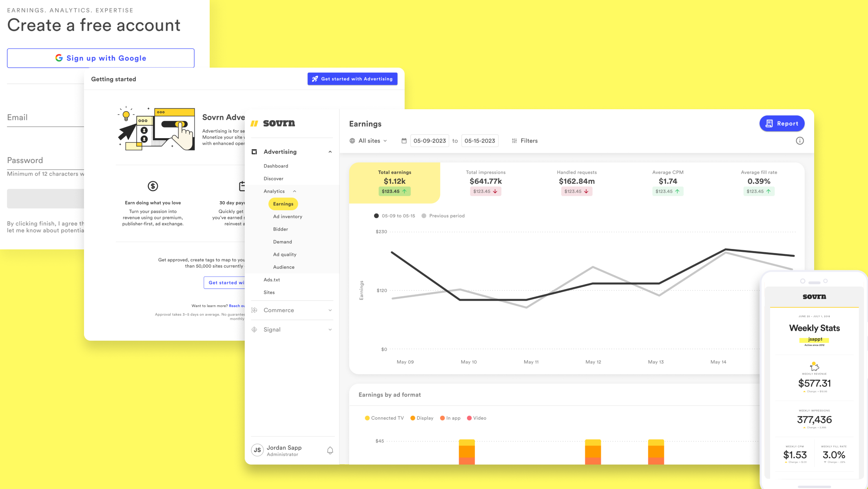Screen dimensions: 868x489
Task: Click the end date field showing 05-15-2023
Action: pyautogui.click(x=480, y=141)
